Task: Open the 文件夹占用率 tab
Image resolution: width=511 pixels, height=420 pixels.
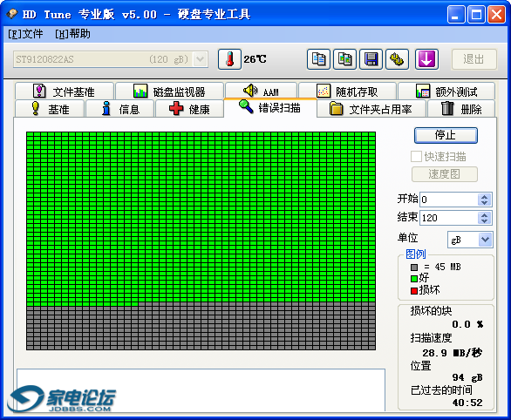Action: coord(371,109)
